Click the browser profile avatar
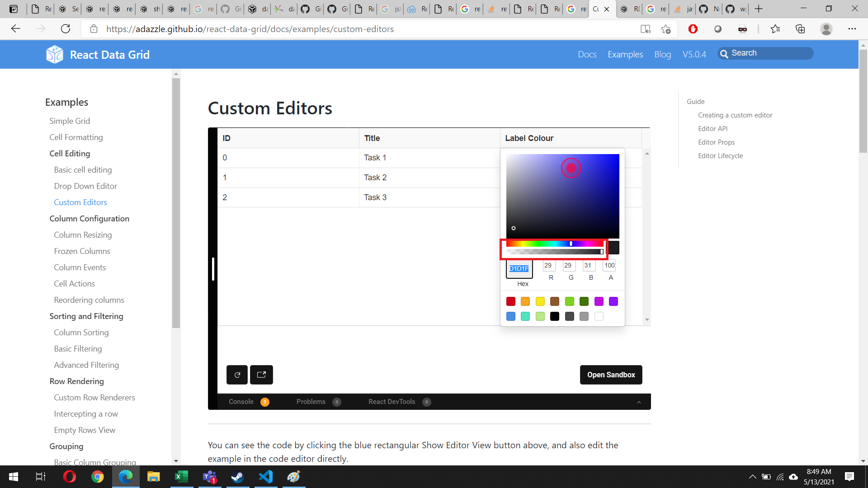The height and width of the screenshot is (488, 868). click(826, 28)
